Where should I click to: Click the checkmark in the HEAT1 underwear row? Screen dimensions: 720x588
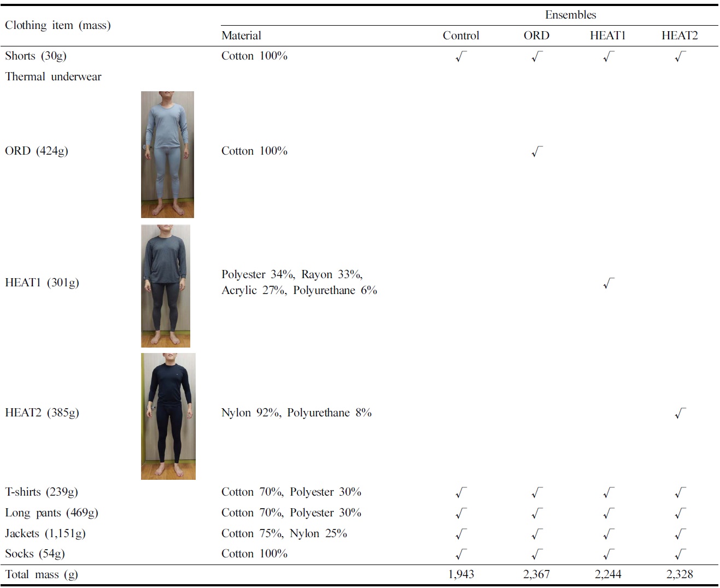tap(608, 283)
